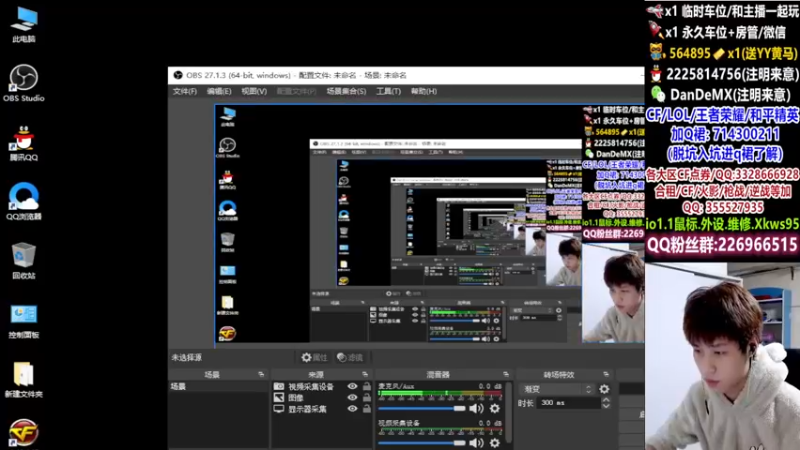Hide the 视频采集设备 source via eye icon
800x450 pixels.
(352, 387)
